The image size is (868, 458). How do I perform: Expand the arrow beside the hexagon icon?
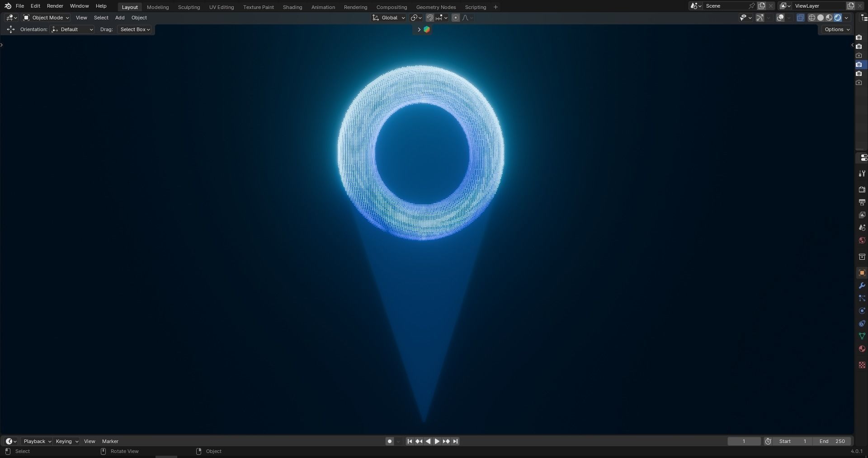[419, 29]
